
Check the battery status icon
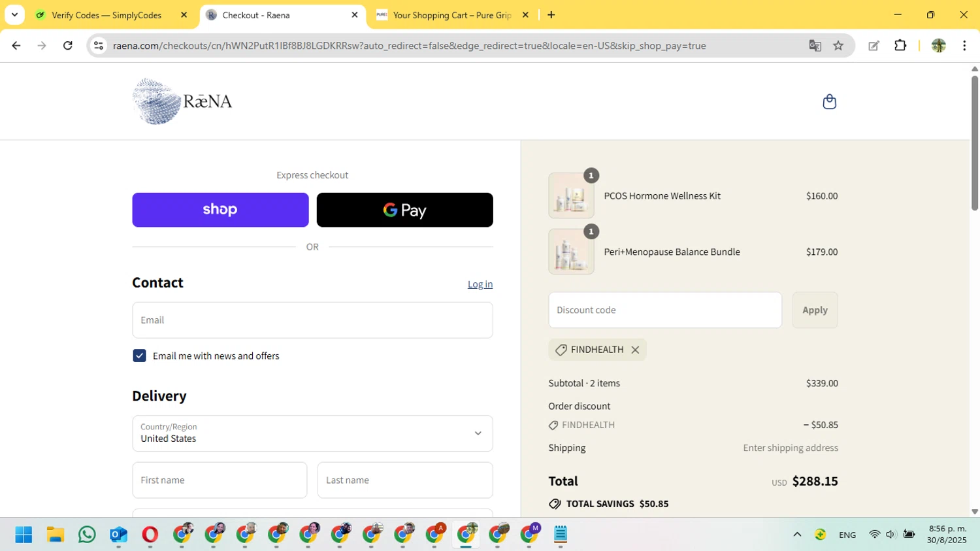[x=909, y=535]
